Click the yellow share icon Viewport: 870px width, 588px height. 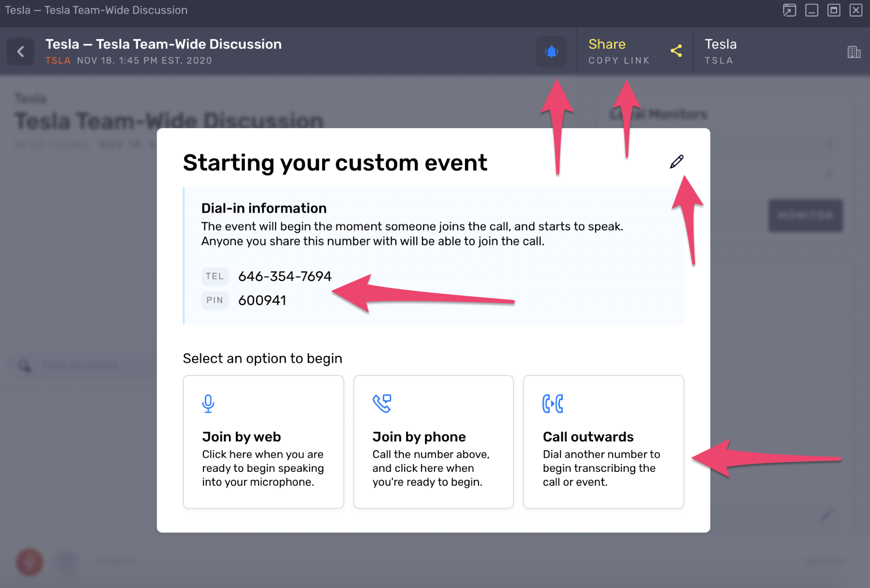(676, 51)
